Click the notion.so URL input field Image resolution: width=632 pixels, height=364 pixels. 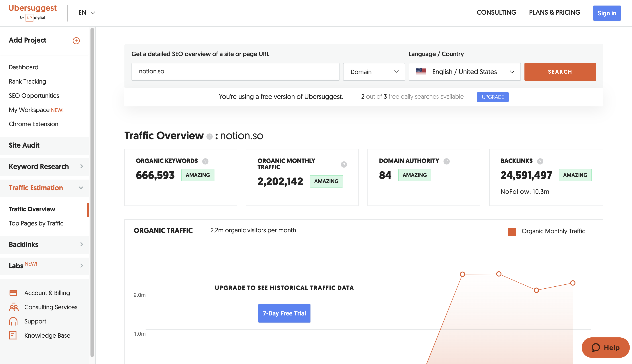click(x=235, y=72)
